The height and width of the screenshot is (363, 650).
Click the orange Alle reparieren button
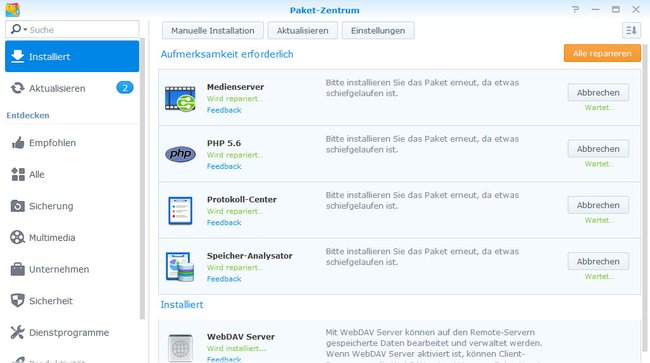coord(602,53)
